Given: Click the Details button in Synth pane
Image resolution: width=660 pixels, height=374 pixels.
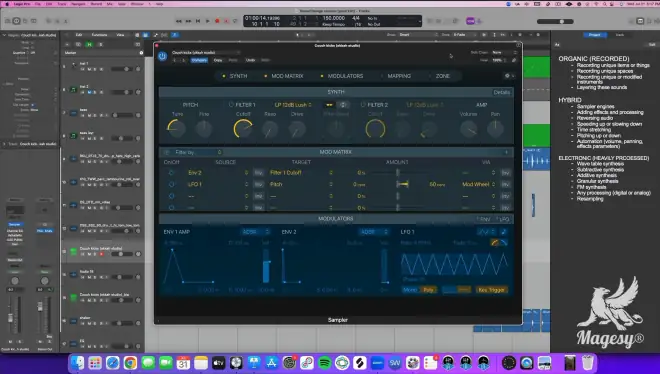Looking at the screenshot, I should tap(501, 92).
